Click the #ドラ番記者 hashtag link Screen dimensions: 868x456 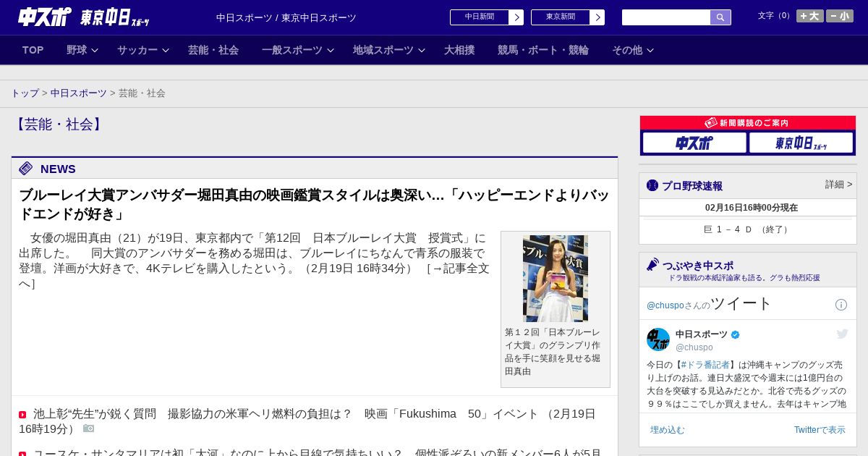705,365
